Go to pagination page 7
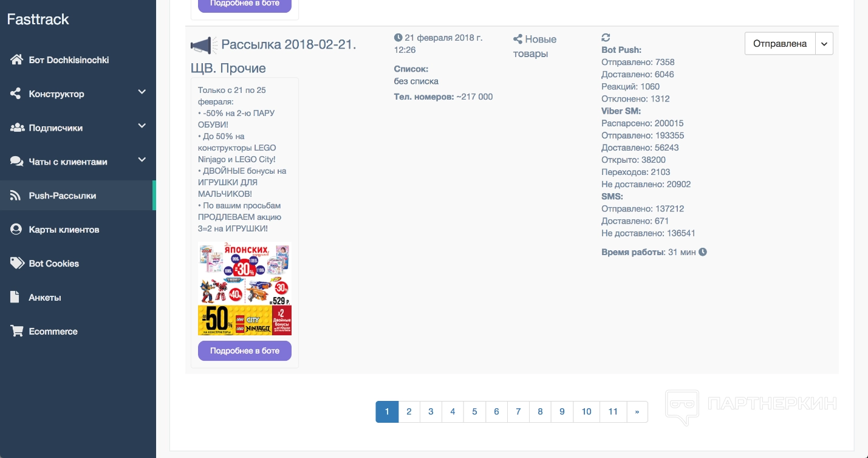The image size is (868, 458). click(x=518, y=412)
